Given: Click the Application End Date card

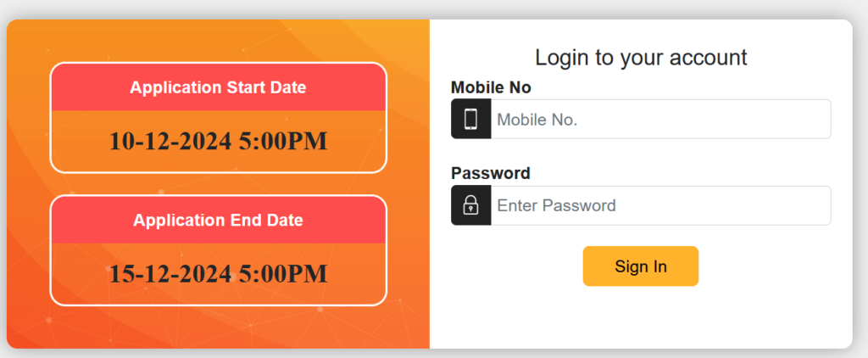Looking at the screenshot, I should coord(218,250).
